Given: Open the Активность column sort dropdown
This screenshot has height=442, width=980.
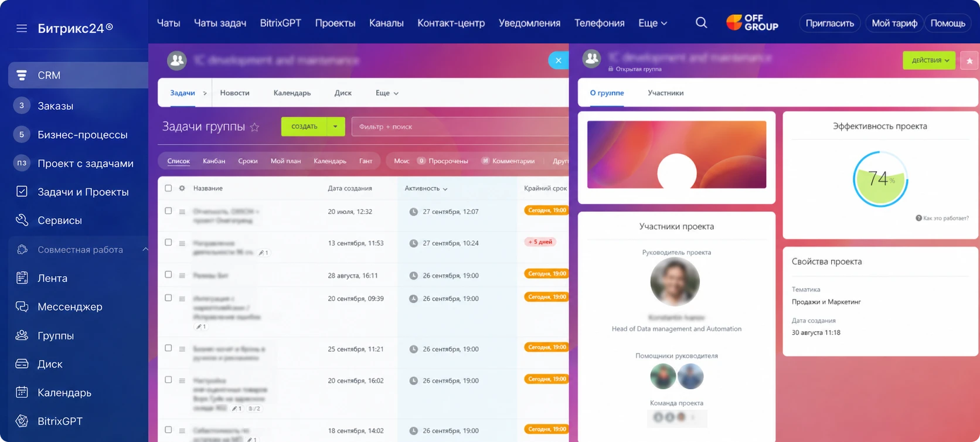Looking at the screenshot, I should (426, 188).
